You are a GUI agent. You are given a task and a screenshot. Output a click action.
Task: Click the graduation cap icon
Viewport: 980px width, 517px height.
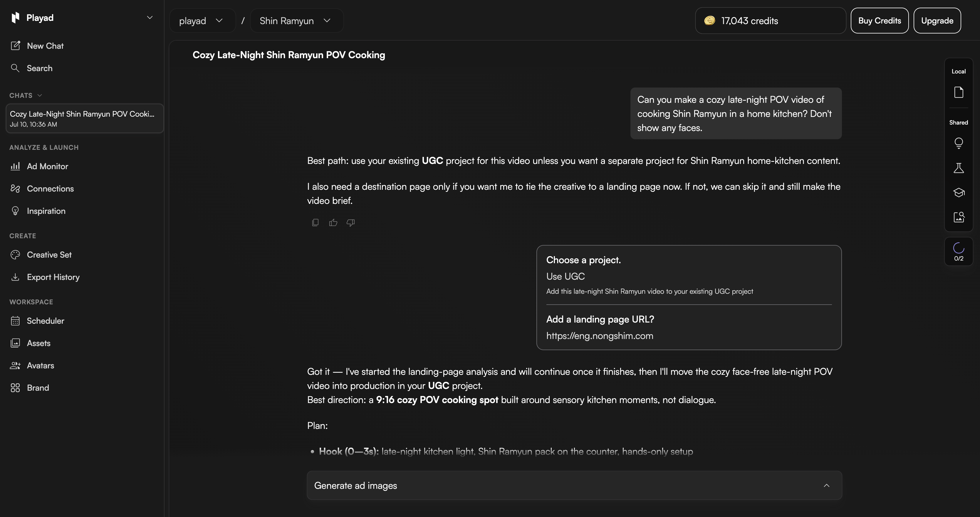pos(959,192)
